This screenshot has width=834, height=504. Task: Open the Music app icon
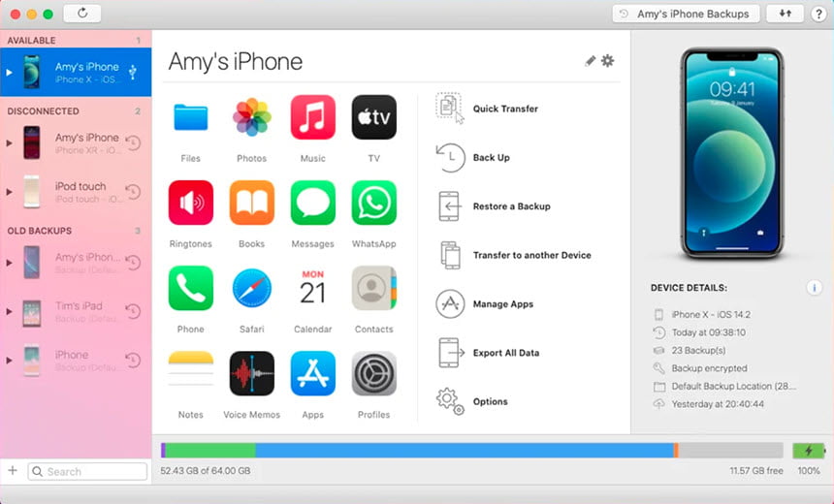point(312,117)
